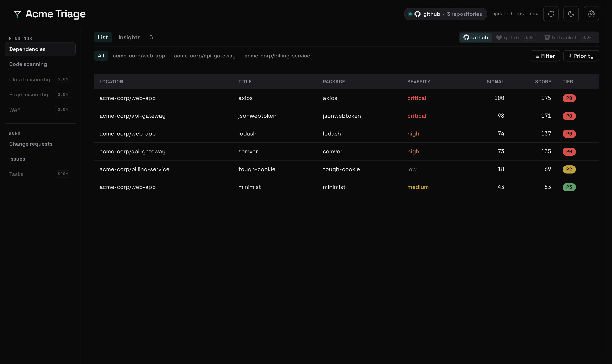612x364 pixels.
Task: Click the refresh icon button
Action: click(x=551, y=14)
